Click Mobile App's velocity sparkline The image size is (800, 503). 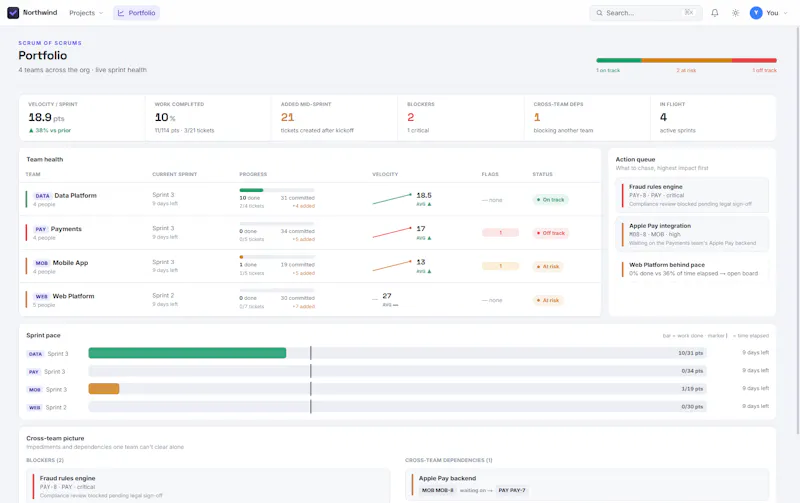[392, 266]
